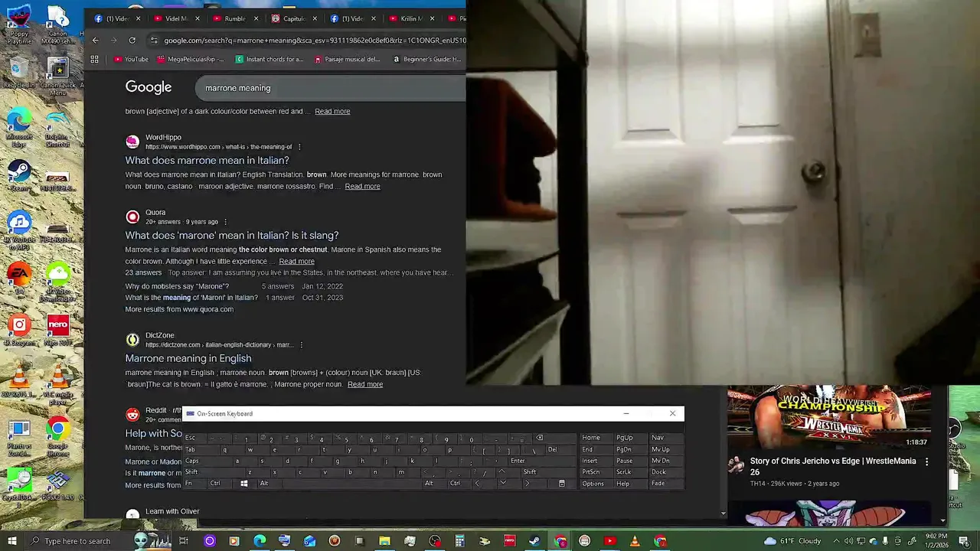980x551 pixels.
Task: Open the taskbar clock showing 9:02 PM
Action: (x=936, y=541)
